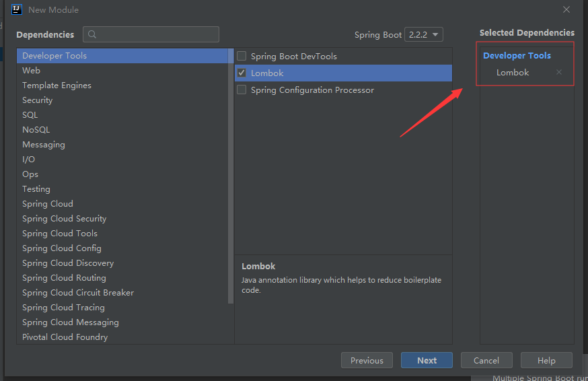The image size is (588, 381).
Task: Click the Help button
Action: click(x=546, y=360)
